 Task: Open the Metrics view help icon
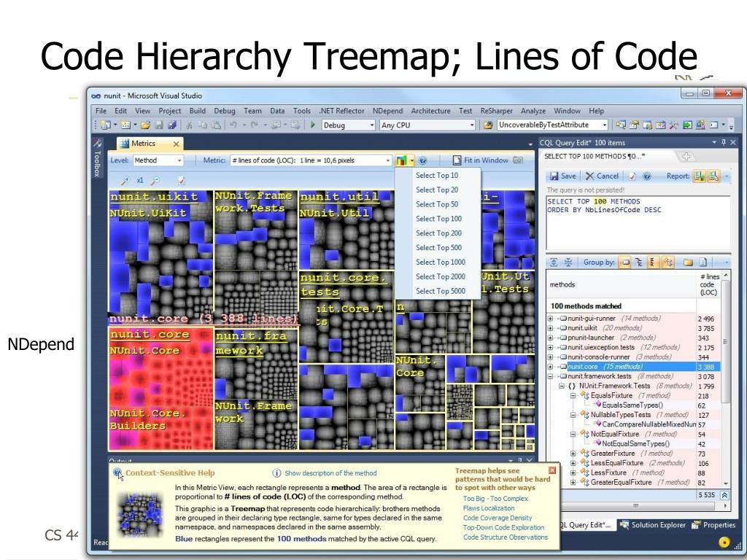[x=422, y=160]
